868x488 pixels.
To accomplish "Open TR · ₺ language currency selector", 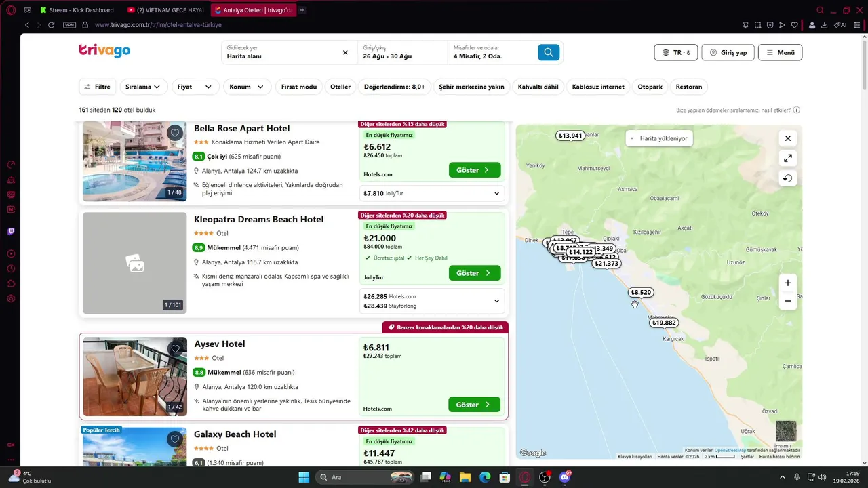I will (676, 52).
